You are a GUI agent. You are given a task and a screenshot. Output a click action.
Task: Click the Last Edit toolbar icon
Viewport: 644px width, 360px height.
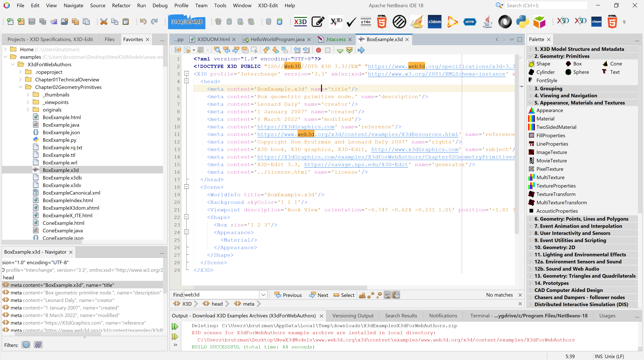(178, 50)
